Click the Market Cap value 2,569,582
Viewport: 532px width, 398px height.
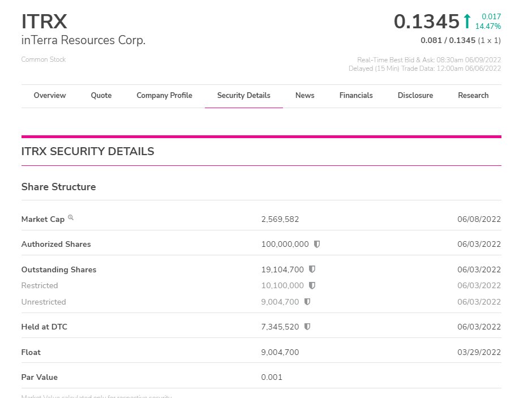tap(280, 219)
